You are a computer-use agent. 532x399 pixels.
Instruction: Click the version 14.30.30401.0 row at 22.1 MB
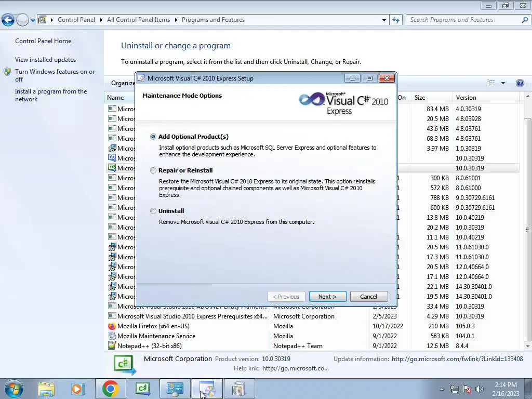click(474, 287)
